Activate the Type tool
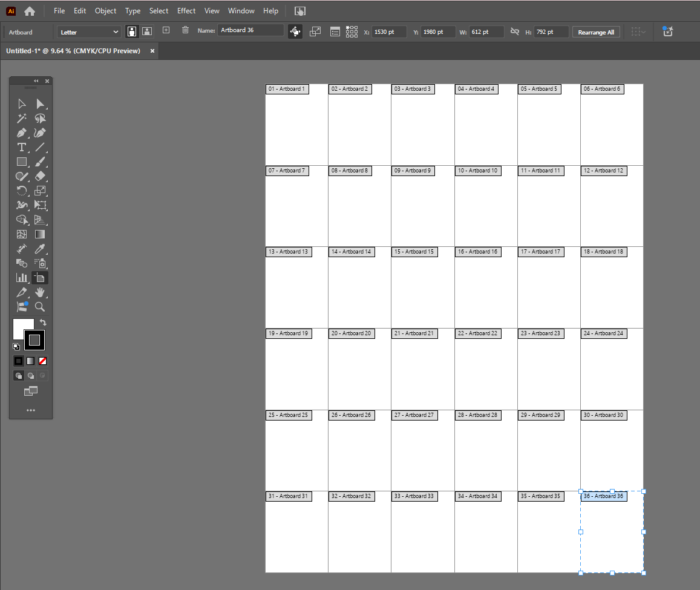 pos(21,147)
